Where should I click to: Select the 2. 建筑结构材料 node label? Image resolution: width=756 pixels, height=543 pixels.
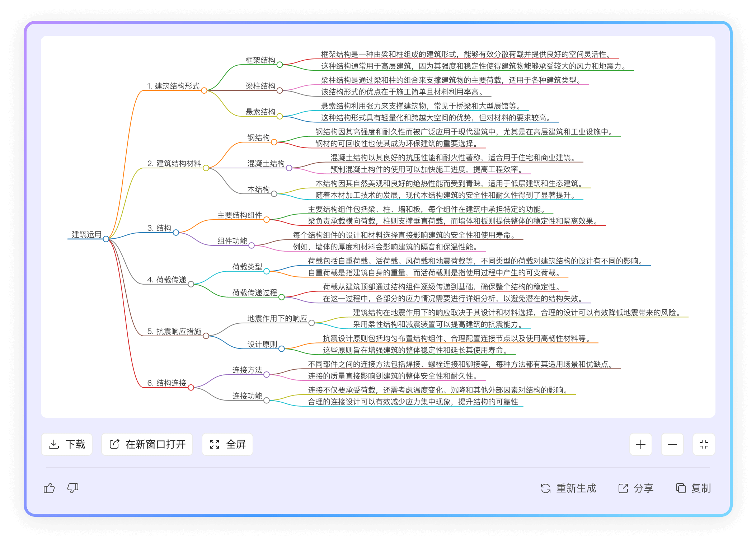174,163
